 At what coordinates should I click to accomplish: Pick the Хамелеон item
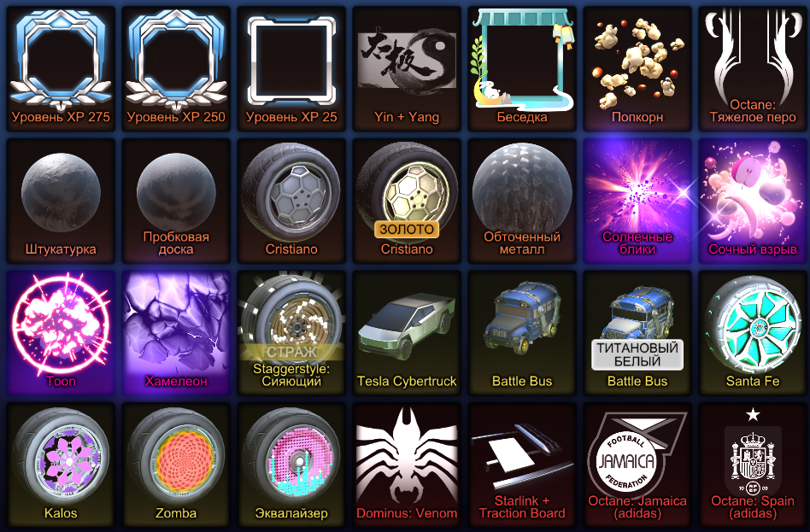pos(176,333)
